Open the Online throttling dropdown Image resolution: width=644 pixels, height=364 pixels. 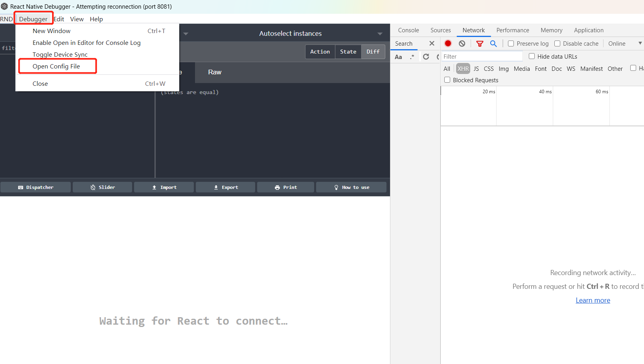[x=624, y=43]
